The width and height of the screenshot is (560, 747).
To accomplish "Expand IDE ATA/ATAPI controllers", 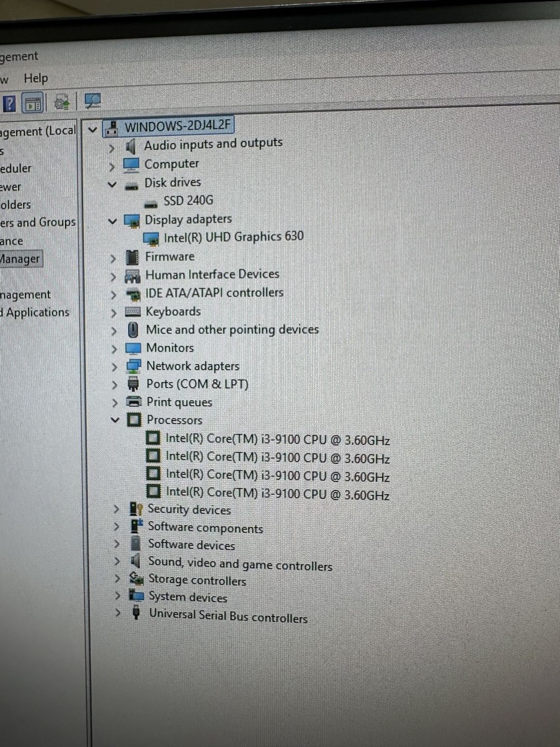I will click(114, 295).
